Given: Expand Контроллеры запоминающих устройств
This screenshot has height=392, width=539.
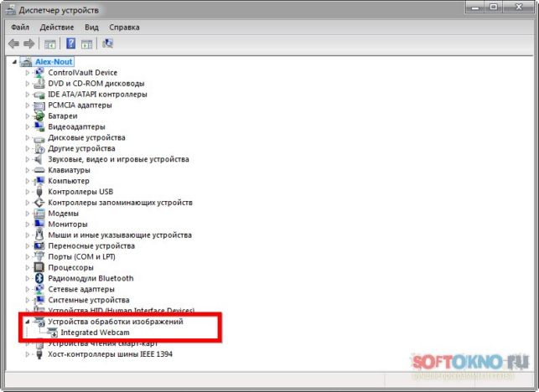Looking at the screenshot, I should click(x=28, y=203).
